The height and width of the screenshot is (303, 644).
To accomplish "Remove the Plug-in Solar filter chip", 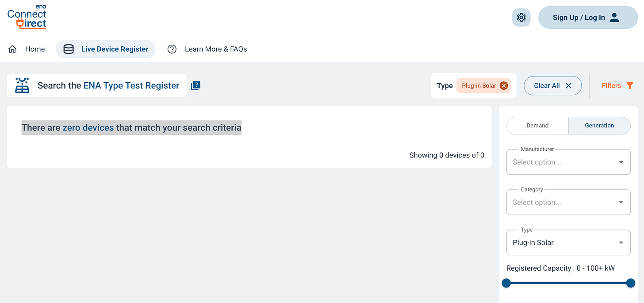I will pos(503,86).
